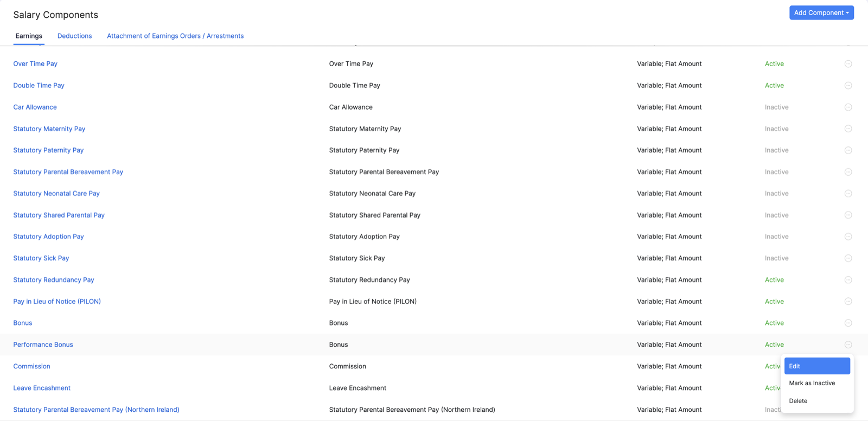Open the Add Component dropdown
This screenshot has height=421, width=868.
pyautogui.click(x=821, y=12)
